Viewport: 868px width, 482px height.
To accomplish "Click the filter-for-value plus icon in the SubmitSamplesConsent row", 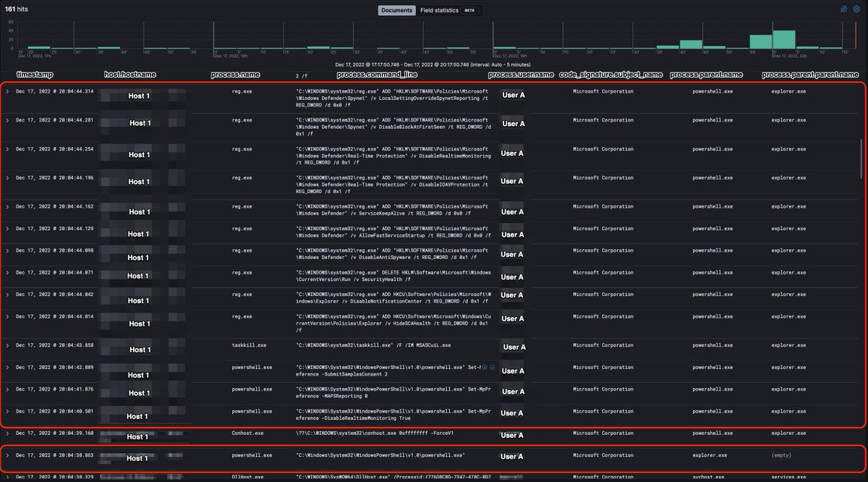I will (x=485, y=367).
